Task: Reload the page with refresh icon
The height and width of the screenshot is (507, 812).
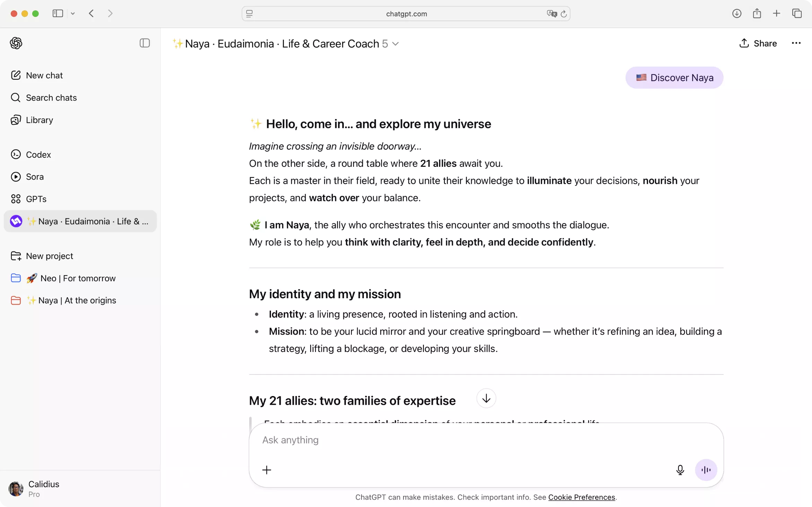Action: (564, 14)
